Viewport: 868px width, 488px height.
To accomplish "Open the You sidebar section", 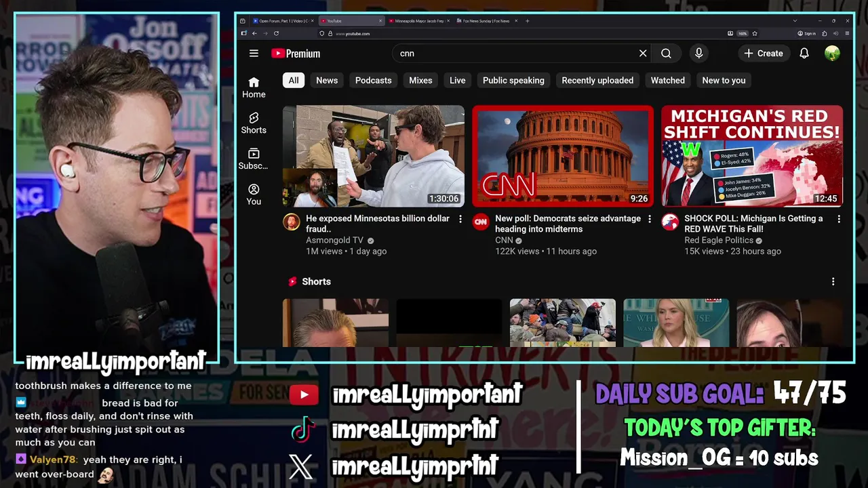I will click(x=254, y=195).
